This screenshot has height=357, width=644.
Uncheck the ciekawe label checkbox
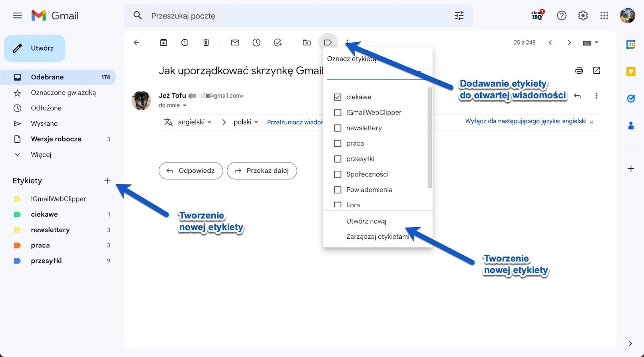click(x=338, y=97)
